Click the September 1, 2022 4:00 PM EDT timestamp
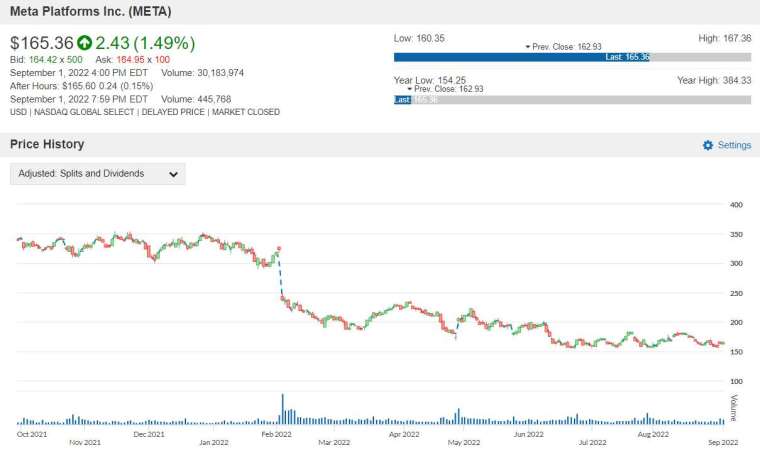 [x=79, y=73]
